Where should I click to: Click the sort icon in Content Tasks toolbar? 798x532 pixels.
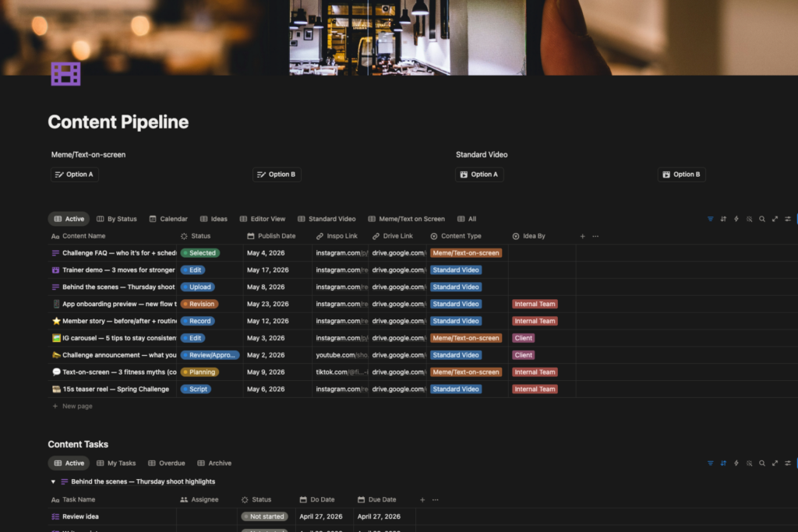pos(723,463)
